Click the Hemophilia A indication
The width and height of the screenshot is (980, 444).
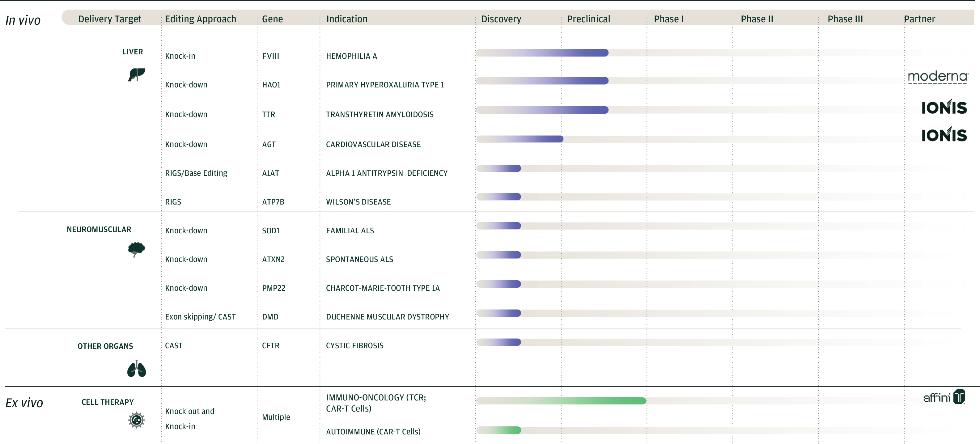click(x=351, y=56)
